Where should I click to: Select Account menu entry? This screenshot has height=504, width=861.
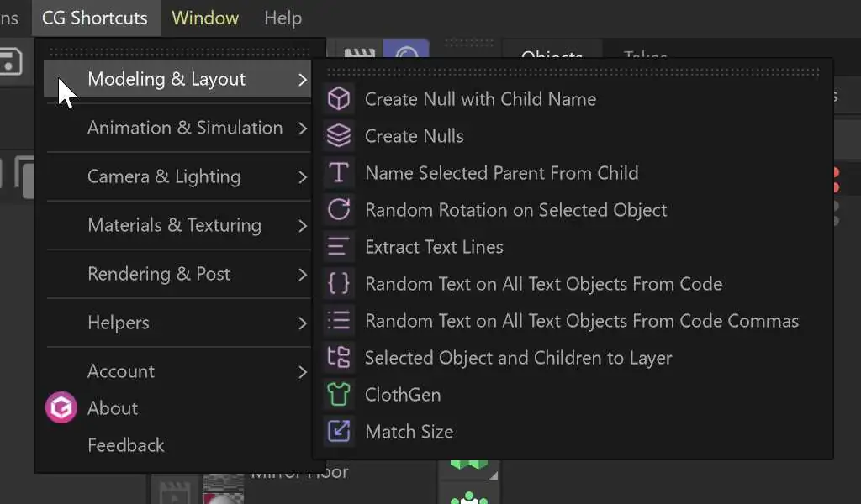coord(177,371)
